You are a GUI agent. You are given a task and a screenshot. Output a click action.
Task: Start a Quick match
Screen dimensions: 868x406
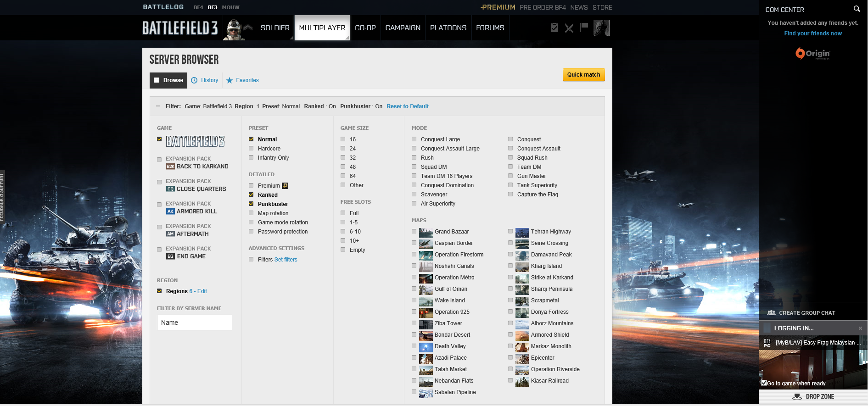584,75
